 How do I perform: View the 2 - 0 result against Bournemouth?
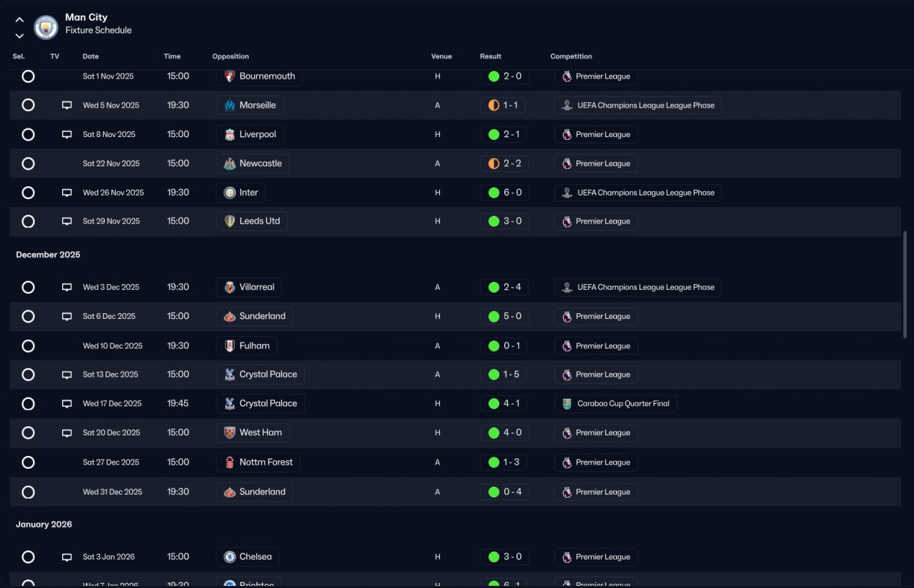(x=505, y=76)
